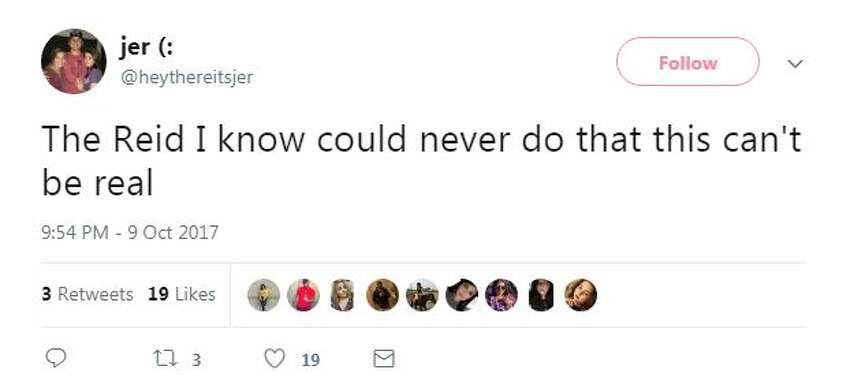The image size is (850, 392).
Task: Open first liker avatar with yellow shirt
Action: (x=263, y=295)
